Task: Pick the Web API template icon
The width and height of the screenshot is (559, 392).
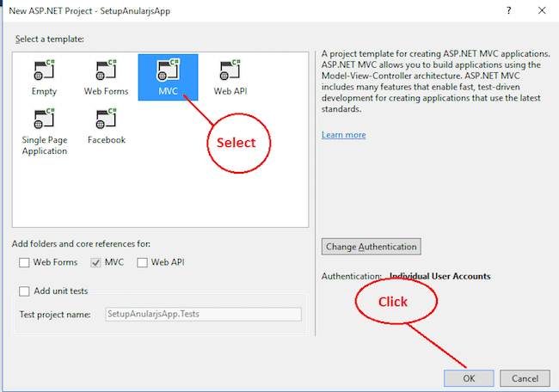Action: pos(230,70)
